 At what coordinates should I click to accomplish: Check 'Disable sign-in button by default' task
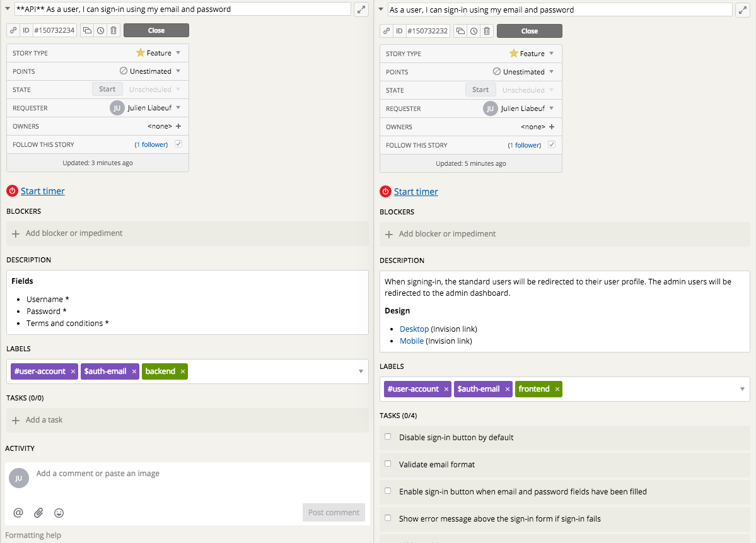click(x=388, y=436)
